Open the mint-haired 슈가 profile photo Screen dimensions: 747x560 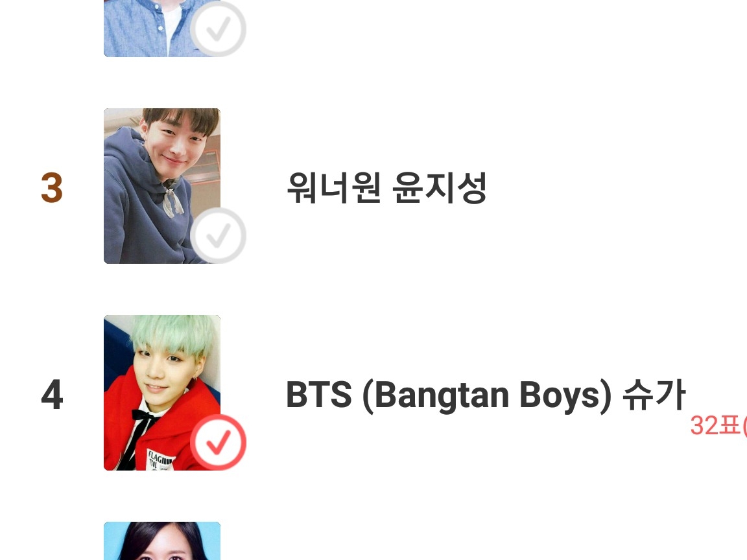click(162, 392)
